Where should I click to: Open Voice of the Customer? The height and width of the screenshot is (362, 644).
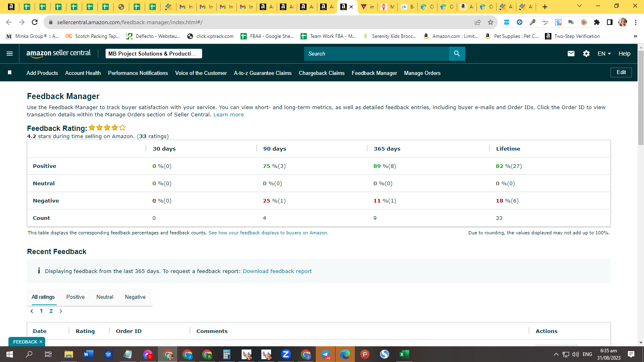[x=201, y=73]
